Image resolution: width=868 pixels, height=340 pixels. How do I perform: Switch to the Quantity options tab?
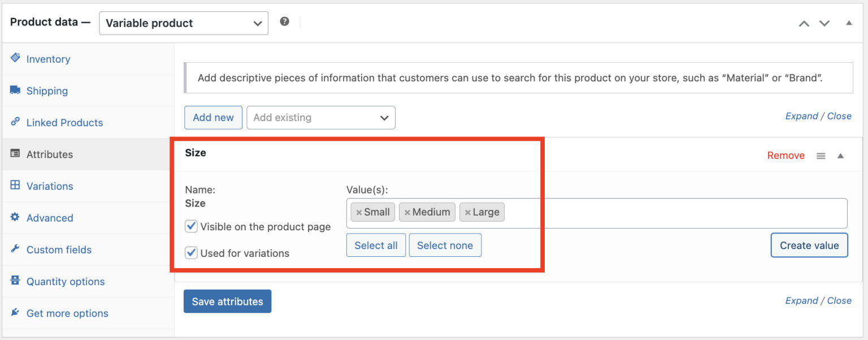64,281
